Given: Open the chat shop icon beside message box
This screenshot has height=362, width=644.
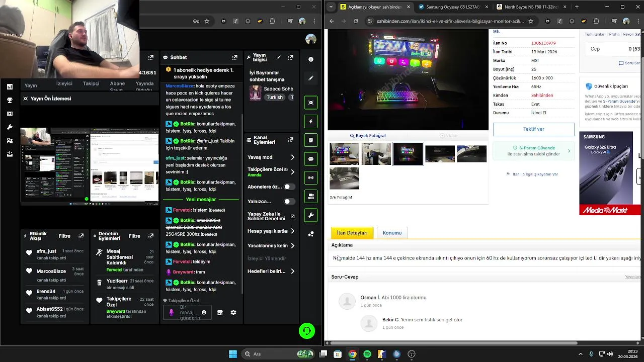Looking at the screenshot, I should coord(220,312).
